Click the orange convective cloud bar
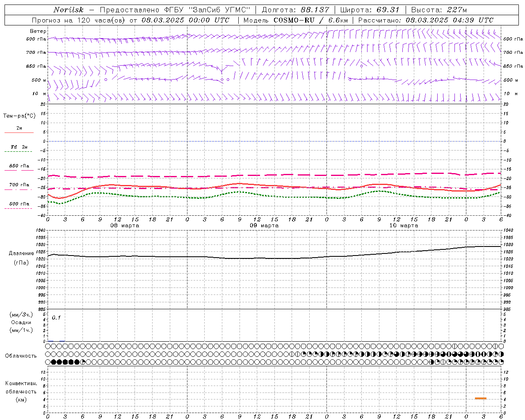This screenshot has height=420, width=525. pyautogui.click(x=480, y=398)
